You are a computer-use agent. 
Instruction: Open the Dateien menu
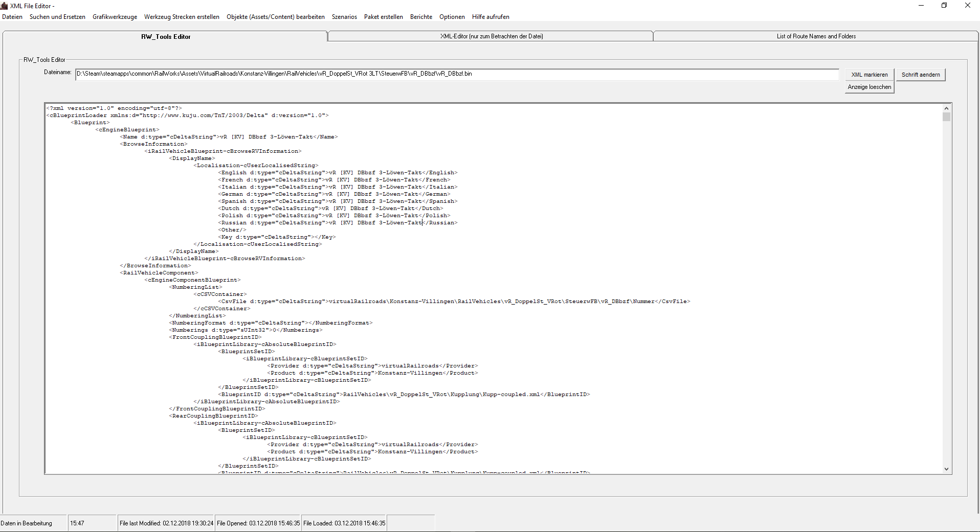(x=12, y=17)
